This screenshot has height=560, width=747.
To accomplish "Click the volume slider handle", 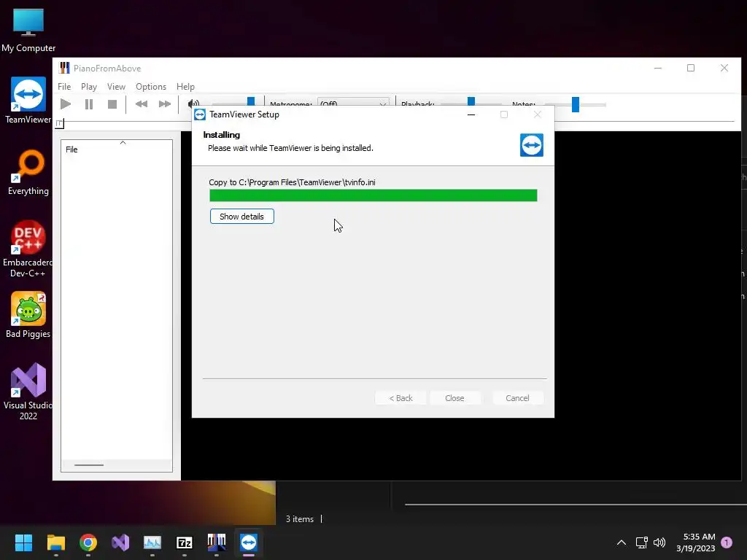I will [x=251, y=101].
